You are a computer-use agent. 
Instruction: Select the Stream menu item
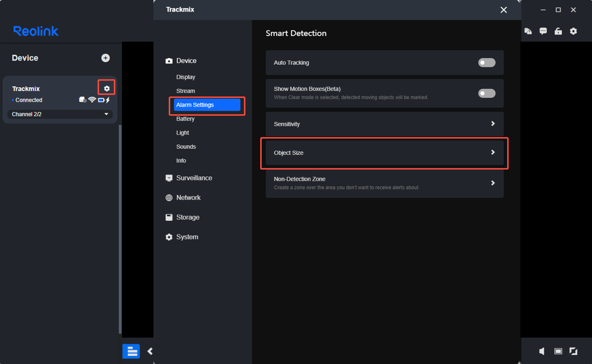click(185, 91)
